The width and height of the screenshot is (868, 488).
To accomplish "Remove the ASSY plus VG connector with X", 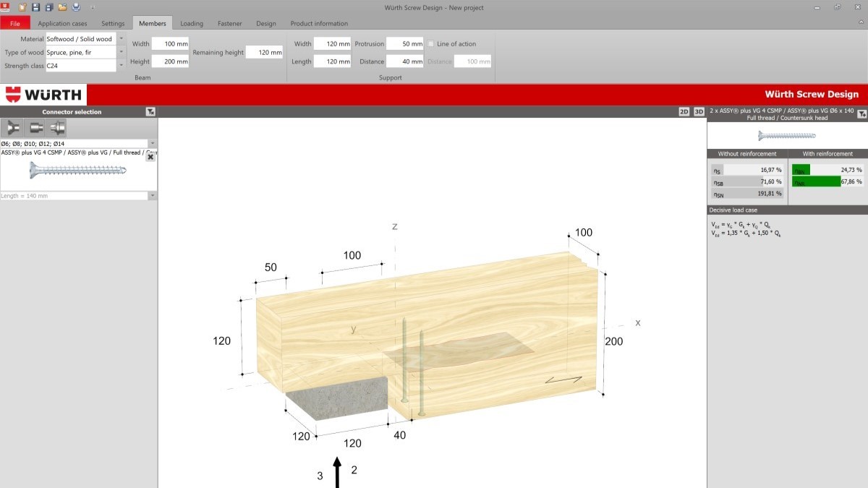I will (150, 156).
